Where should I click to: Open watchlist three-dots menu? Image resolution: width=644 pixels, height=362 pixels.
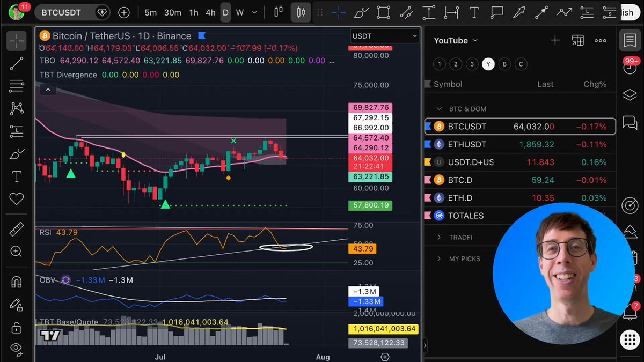pyautogui.click(x=601, y=40)
